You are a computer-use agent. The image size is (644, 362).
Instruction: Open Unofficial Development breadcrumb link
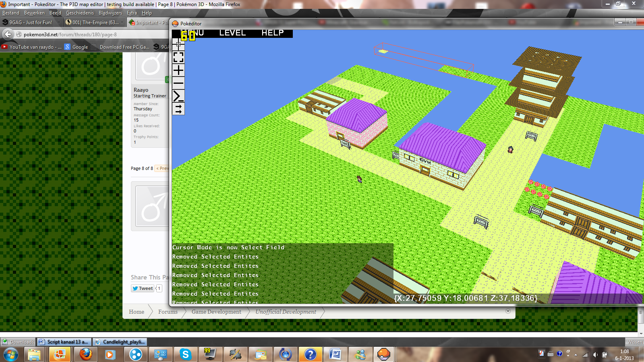pyautogui.click(x=286, y=312)
